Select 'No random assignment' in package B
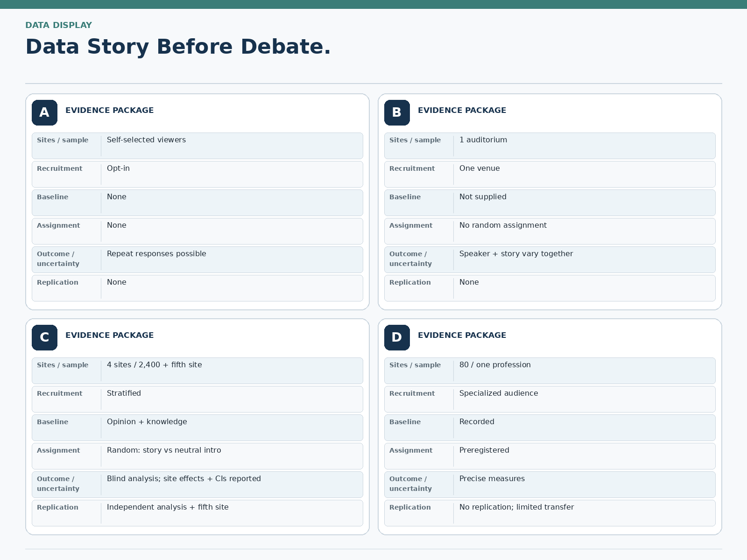Viewport: 747px width, 560px height. (x=503, y=225)
